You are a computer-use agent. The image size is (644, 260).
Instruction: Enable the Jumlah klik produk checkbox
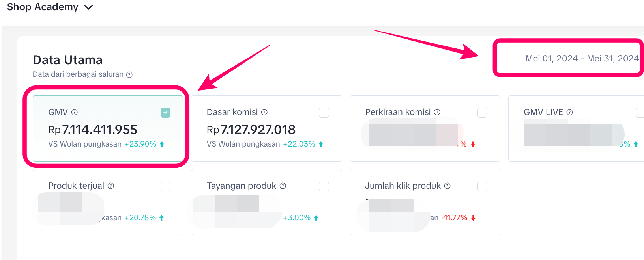click(x=482, y=186)
